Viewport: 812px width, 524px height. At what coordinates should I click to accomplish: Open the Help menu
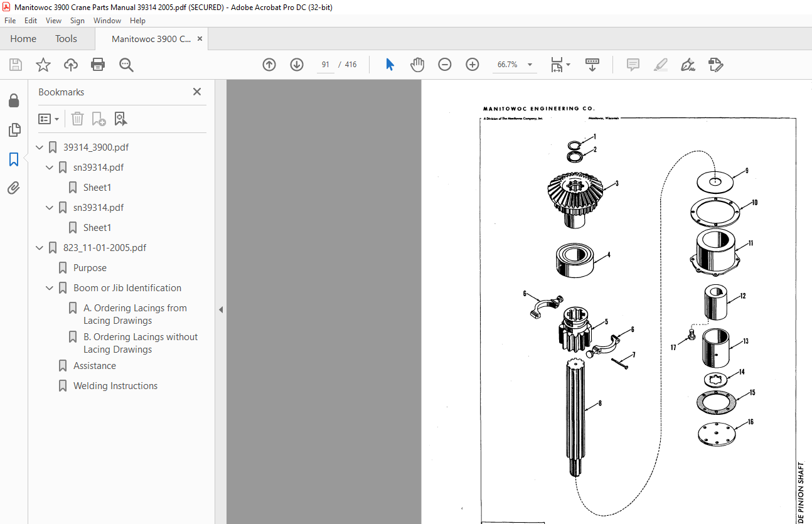click(x=137, y=21)
